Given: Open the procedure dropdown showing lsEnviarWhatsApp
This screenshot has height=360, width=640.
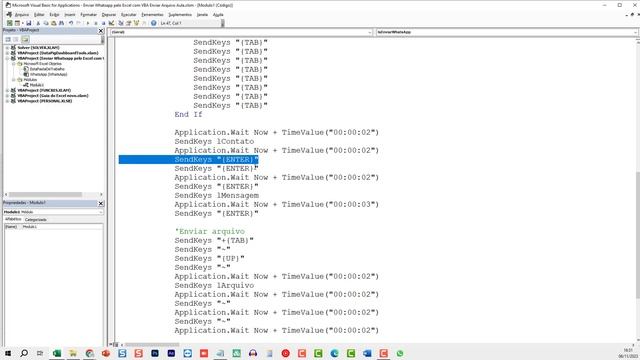Looking at the screenshot, I should coord(635,32).
